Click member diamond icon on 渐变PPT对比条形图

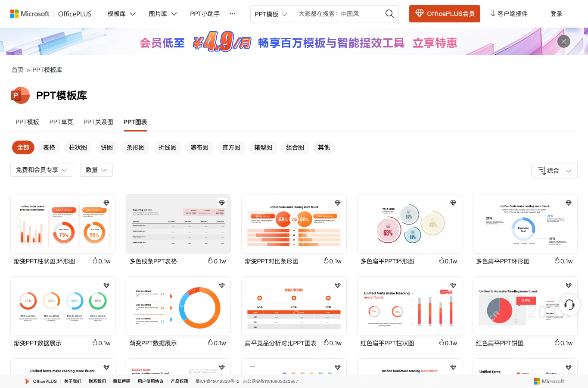pyautogui.click(x=338, y=203)
